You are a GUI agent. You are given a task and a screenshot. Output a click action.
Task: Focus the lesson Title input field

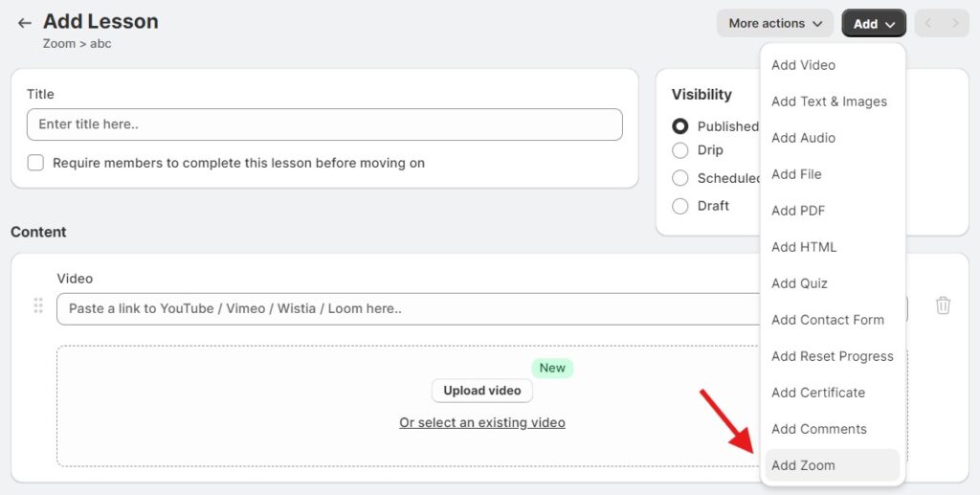coord(324,124)
